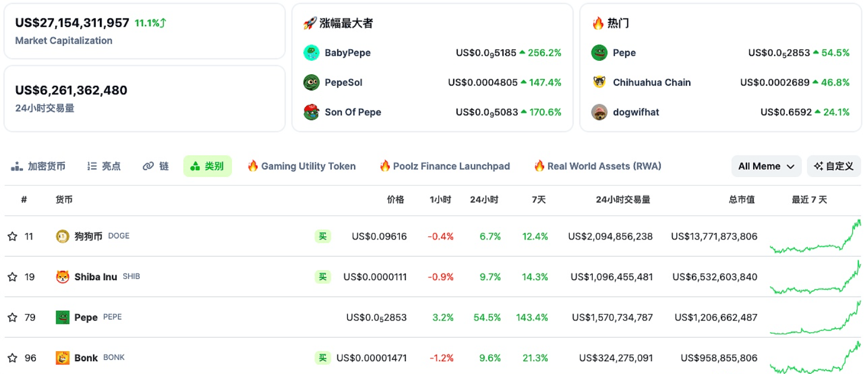Click the PepeSol coin icon
This screenshot has height=374, width=868.
(x=311, y=83)
